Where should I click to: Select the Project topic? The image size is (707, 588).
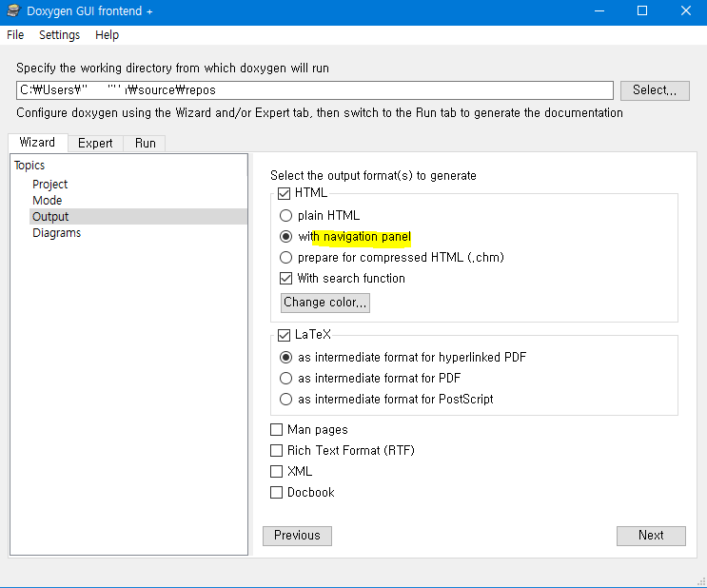(x=49, y=185)
